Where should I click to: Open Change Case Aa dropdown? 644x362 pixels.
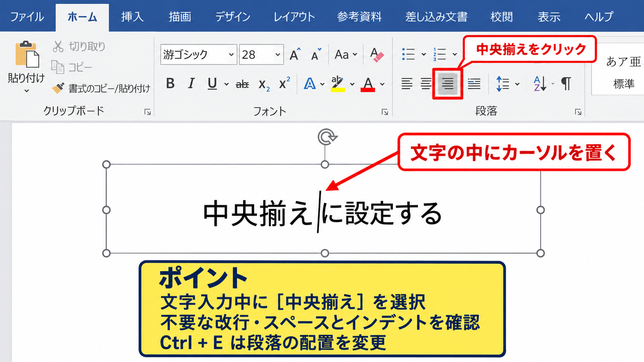346,55
